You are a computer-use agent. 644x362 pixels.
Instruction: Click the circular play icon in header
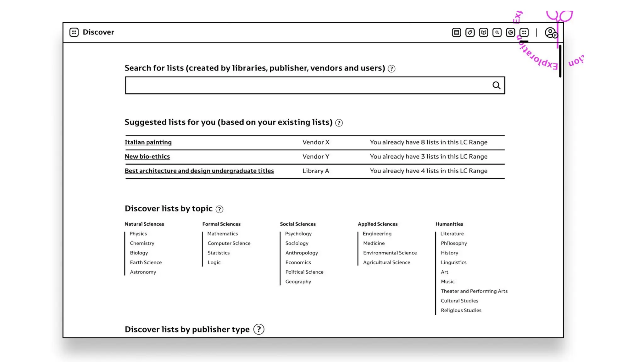510,32
